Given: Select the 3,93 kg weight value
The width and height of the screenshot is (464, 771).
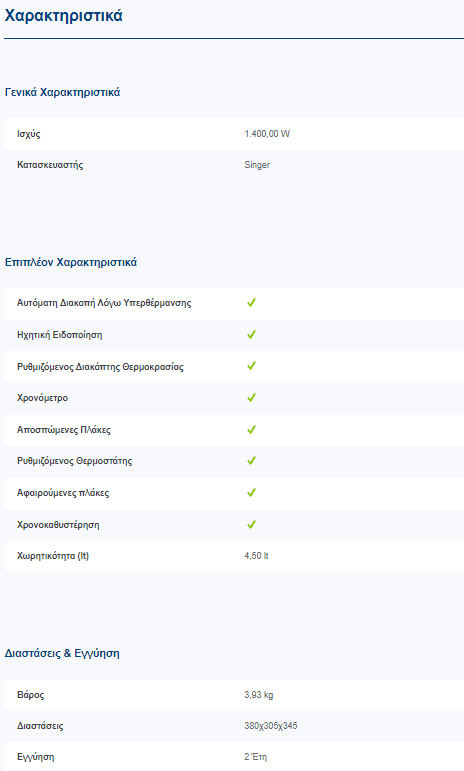Looking at the screenshot, I should [259, 695].
